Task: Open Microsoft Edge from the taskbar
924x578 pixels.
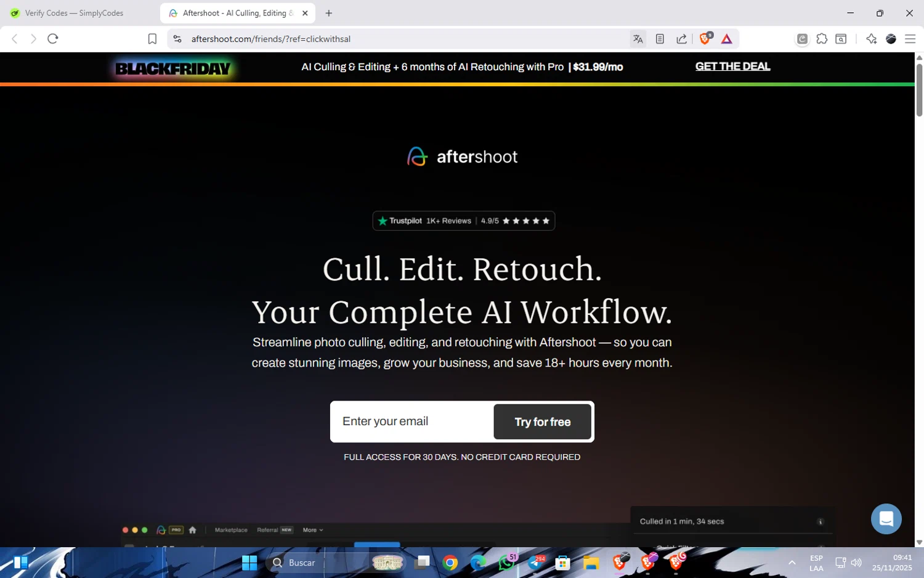Action: tap(478, 563)
